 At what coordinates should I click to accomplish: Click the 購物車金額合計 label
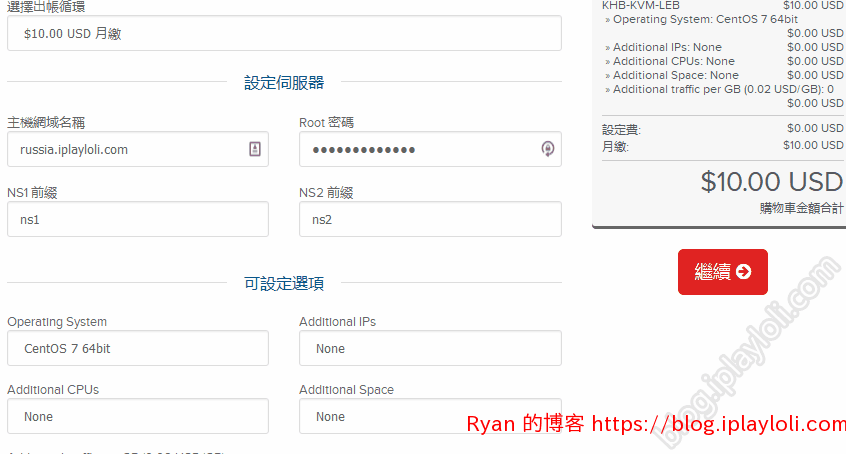[x=801, y=208]
